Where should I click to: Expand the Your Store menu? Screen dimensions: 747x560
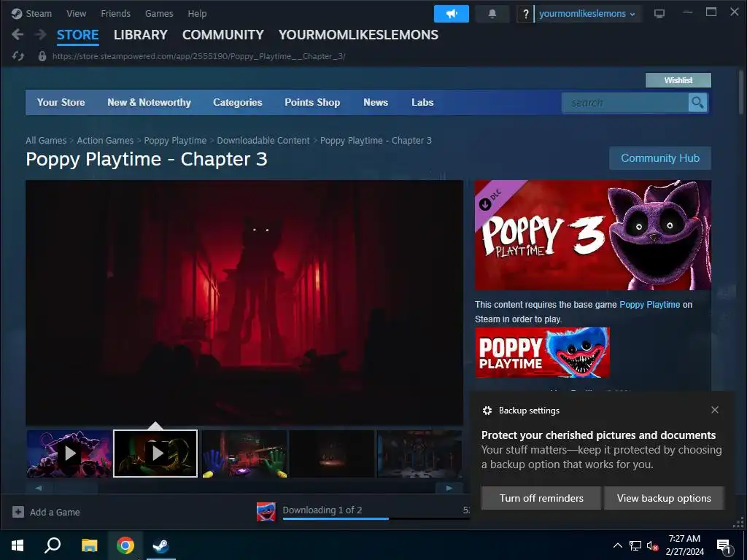tap(61, 102)
